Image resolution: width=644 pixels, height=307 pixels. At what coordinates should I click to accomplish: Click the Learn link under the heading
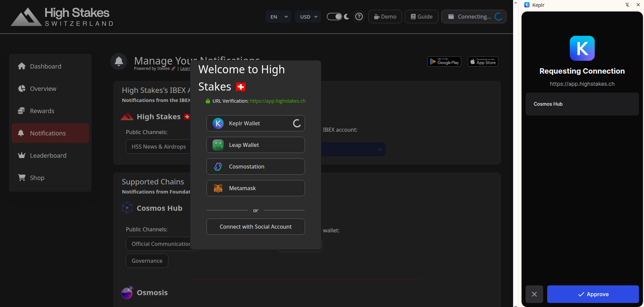(x=185, y=69)
